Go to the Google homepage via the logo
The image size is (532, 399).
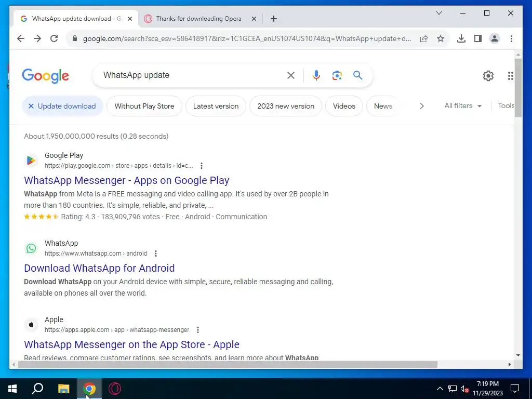tap(46, 76)
